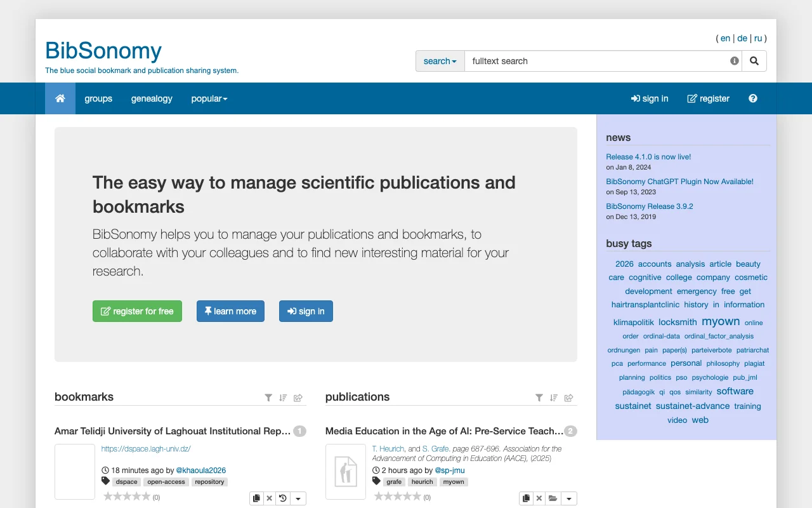The width and height of the screenshot is (812, 508).
Task: Click the count badge on Amar Telidji bookmark
Action: 299,431
